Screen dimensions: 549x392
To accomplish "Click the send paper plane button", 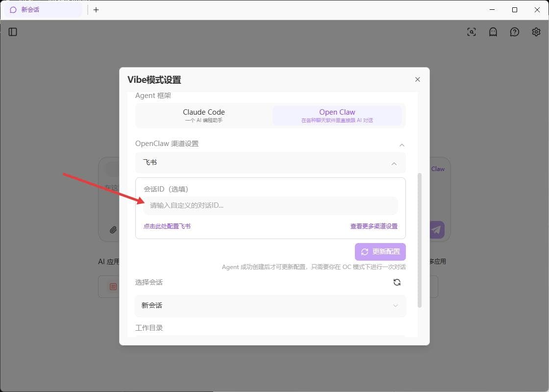I will tap(436, 230).
